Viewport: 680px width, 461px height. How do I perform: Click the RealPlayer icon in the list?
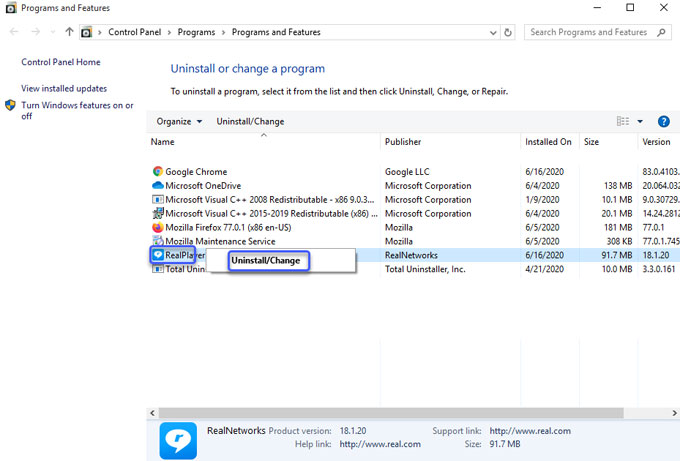tap(158, 255)
